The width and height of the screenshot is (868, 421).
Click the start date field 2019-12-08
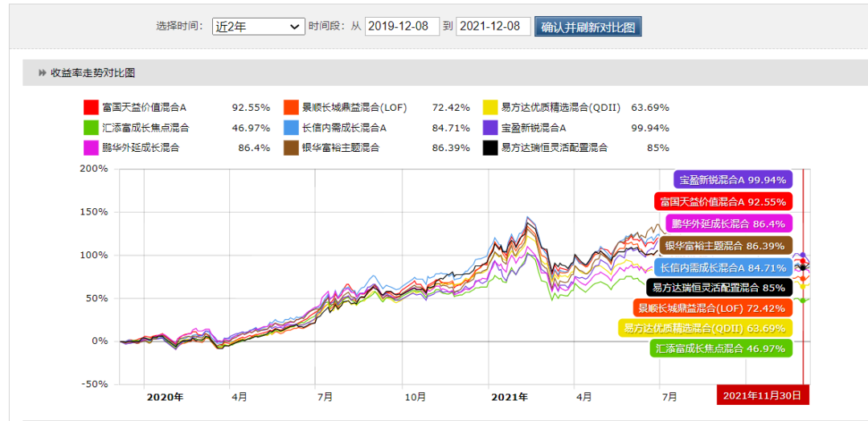point(402,26)
